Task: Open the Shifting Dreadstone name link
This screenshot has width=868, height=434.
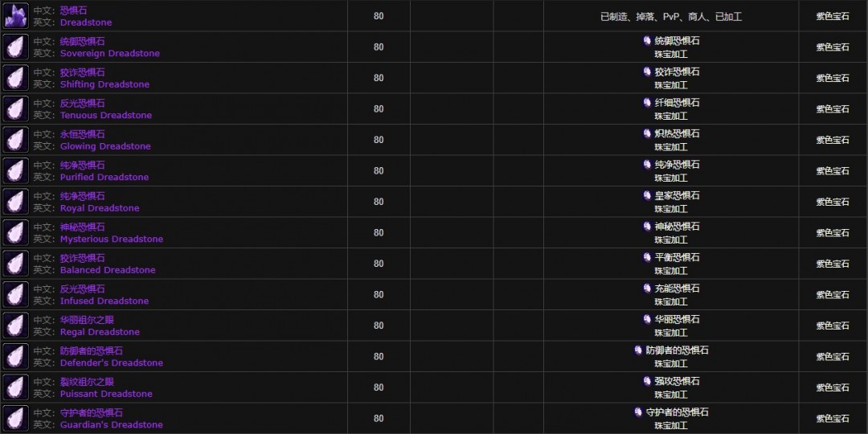Action: click(104, 84)
